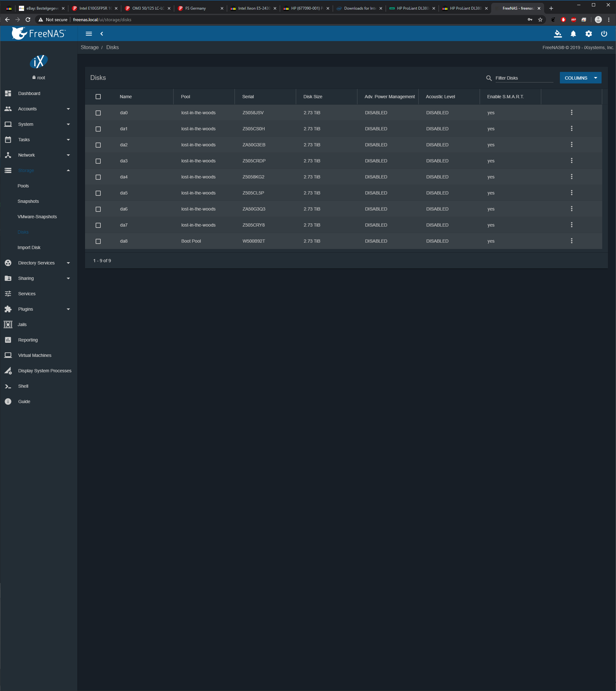Open Import Disk under Storage
616x691 pixels.
[29, 247]
